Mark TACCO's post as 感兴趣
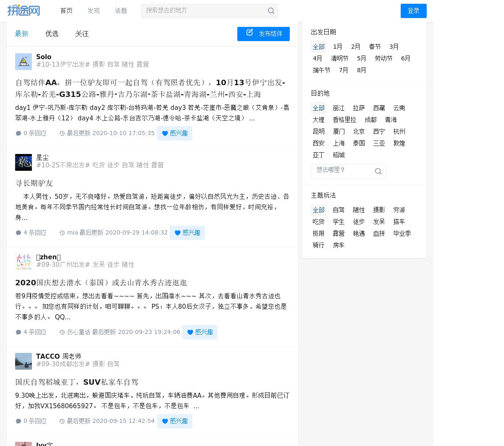The height and width of the screenshot is (446, 504). pyautogui.click(x=175, y=421)
